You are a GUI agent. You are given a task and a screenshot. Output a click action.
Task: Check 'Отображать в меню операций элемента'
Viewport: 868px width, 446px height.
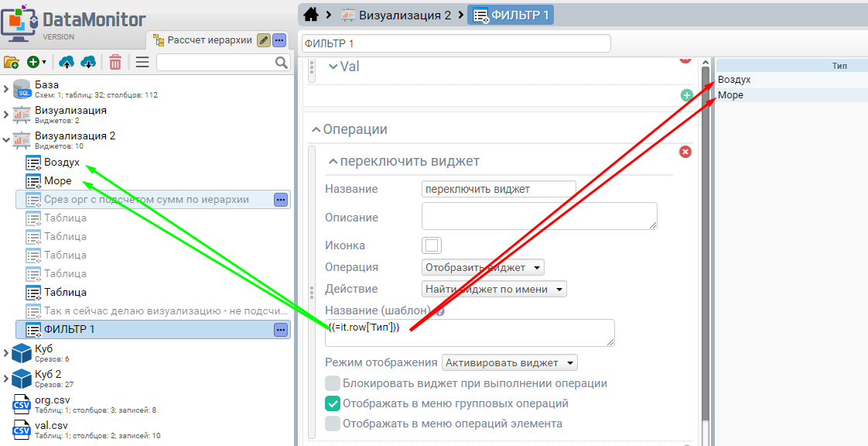[333, 424]
